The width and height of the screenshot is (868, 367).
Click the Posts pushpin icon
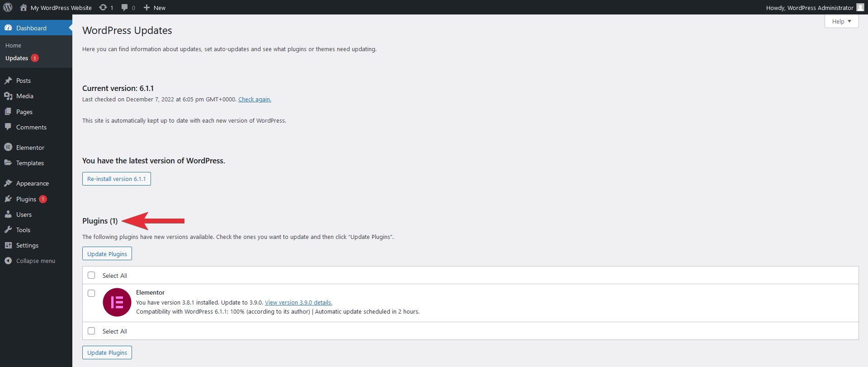[8, 81]
